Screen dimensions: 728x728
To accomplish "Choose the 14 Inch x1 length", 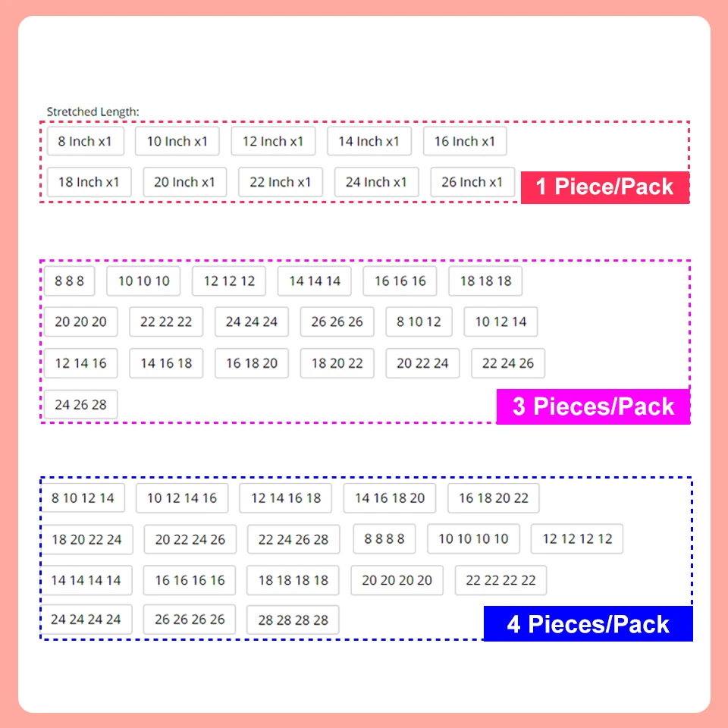I will click(369, 141).
